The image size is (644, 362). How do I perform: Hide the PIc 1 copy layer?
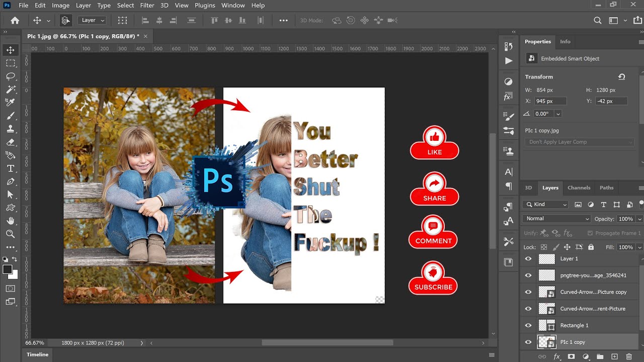click(x=528, y=342)
